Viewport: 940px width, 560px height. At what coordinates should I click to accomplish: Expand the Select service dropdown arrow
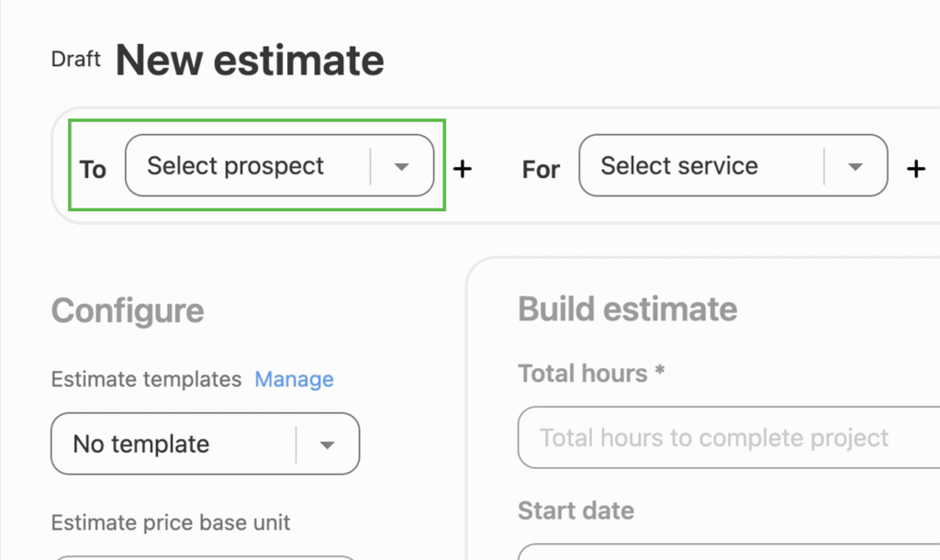click(x=856, y=167)
